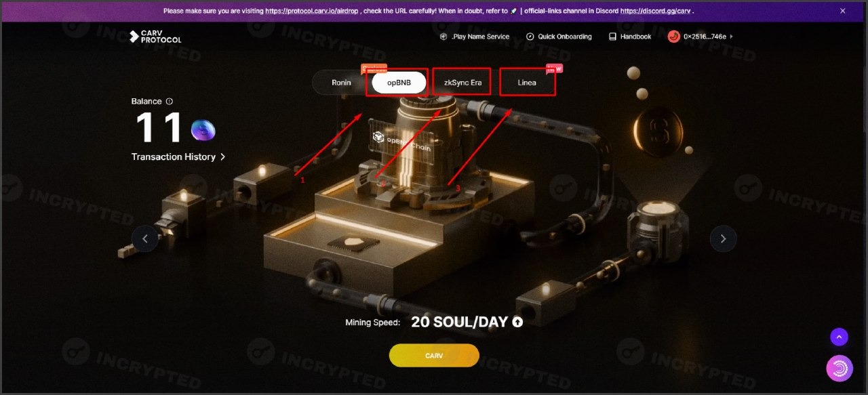This screenshot has width=868, height=395.
Task: Close the purple warning banner
Action: tap(843, 11)
